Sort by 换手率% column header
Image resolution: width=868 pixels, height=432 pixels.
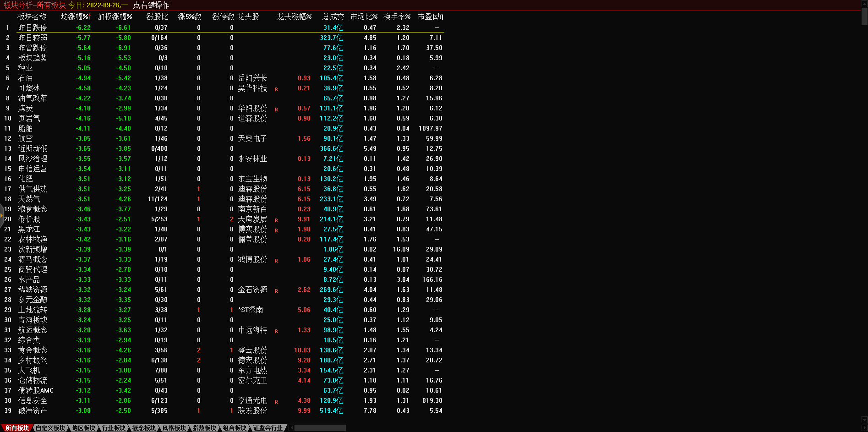coord(397,16)
